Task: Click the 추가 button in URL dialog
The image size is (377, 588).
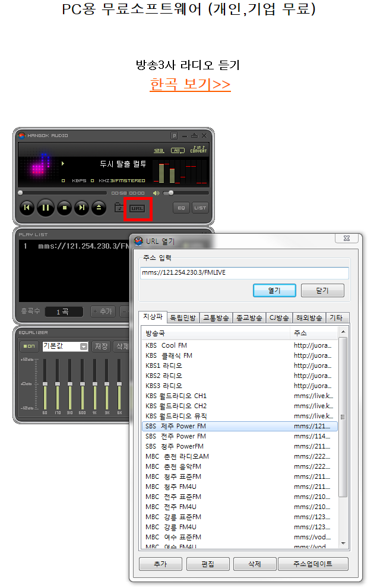Action: [x=160, y=564]
